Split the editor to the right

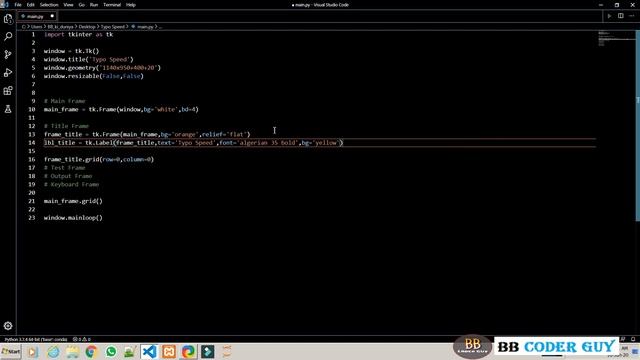point(620,16)
